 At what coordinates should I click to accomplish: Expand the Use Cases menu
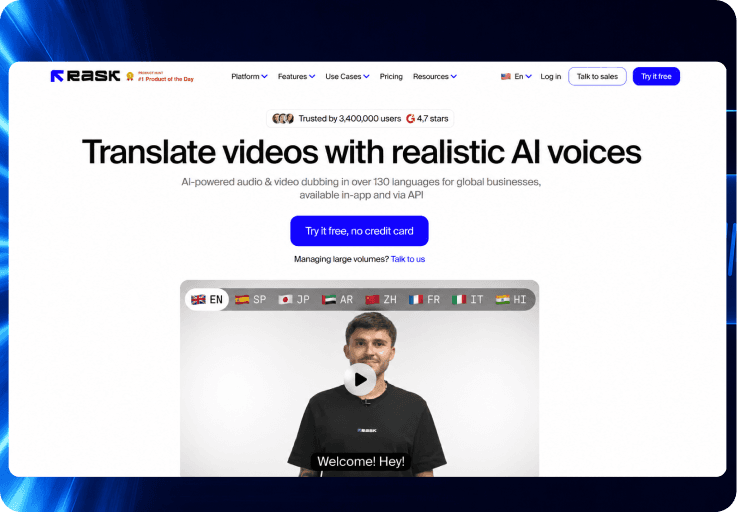347,77
